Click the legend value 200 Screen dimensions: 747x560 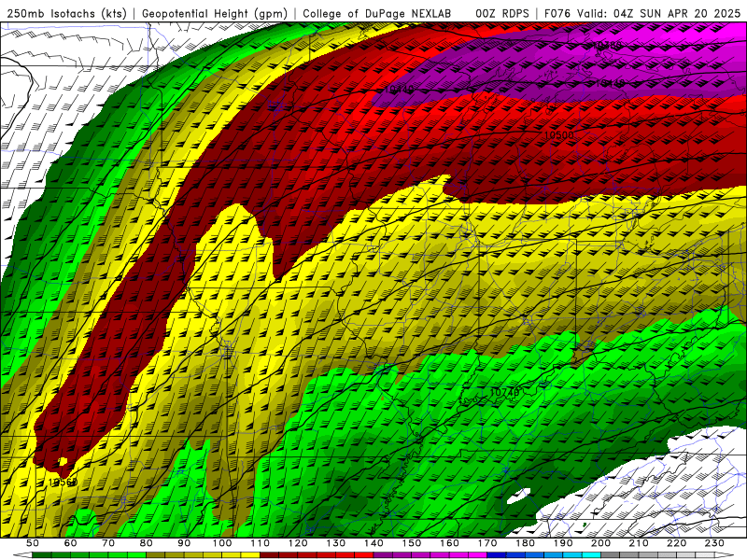coord(601,543)
